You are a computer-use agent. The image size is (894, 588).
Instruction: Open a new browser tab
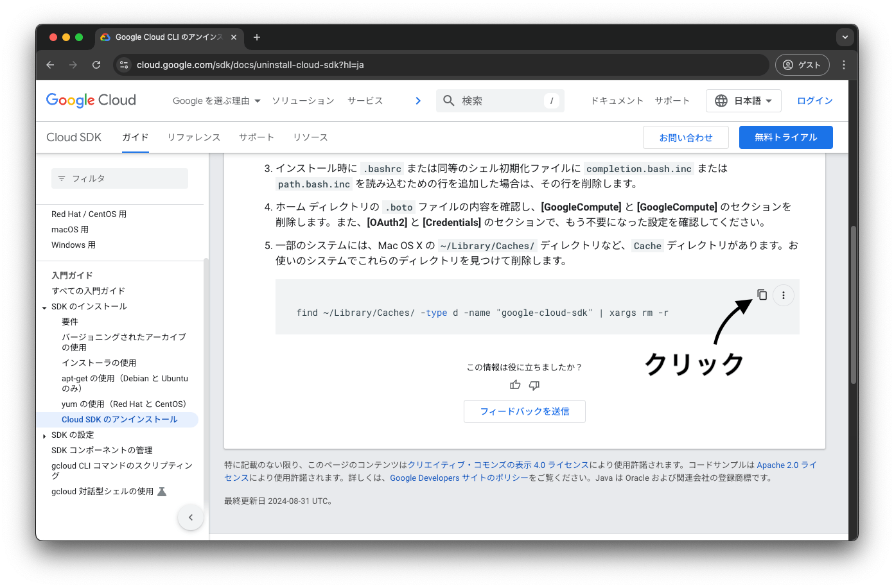pyautogui.click(x=257, y=37)
